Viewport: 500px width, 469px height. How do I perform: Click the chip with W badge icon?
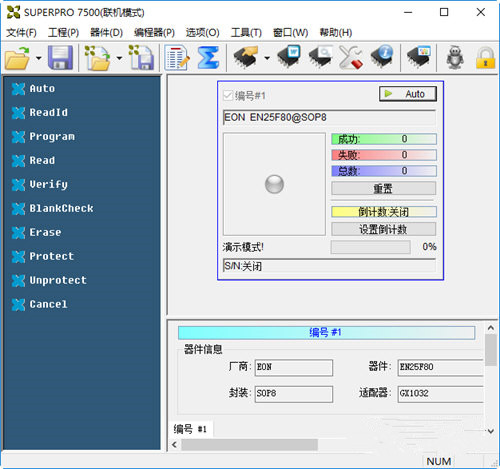click(289, 57)
